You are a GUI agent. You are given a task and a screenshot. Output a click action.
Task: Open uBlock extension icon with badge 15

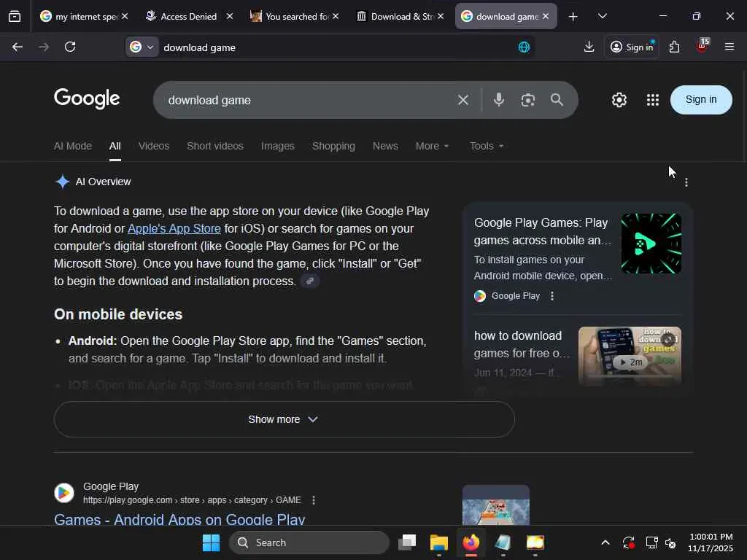click(x=702, y=46)
